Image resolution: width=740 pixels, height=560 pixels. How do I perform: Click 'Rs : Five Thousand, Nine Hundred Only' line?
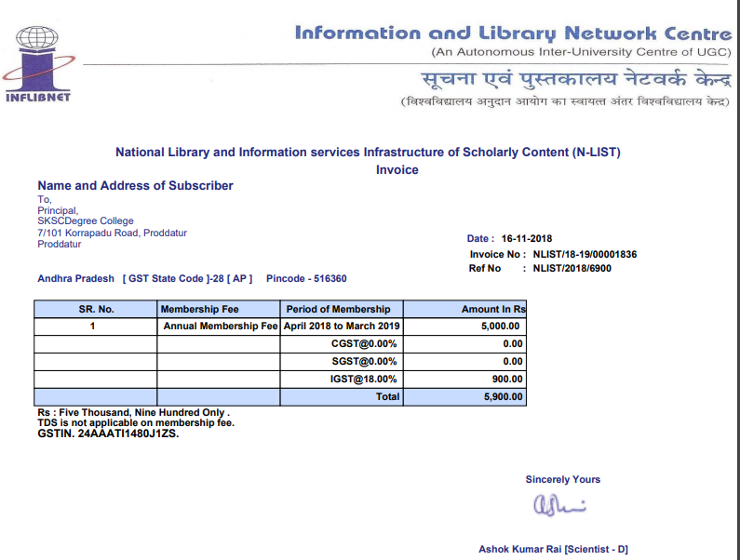click(133, 413)
